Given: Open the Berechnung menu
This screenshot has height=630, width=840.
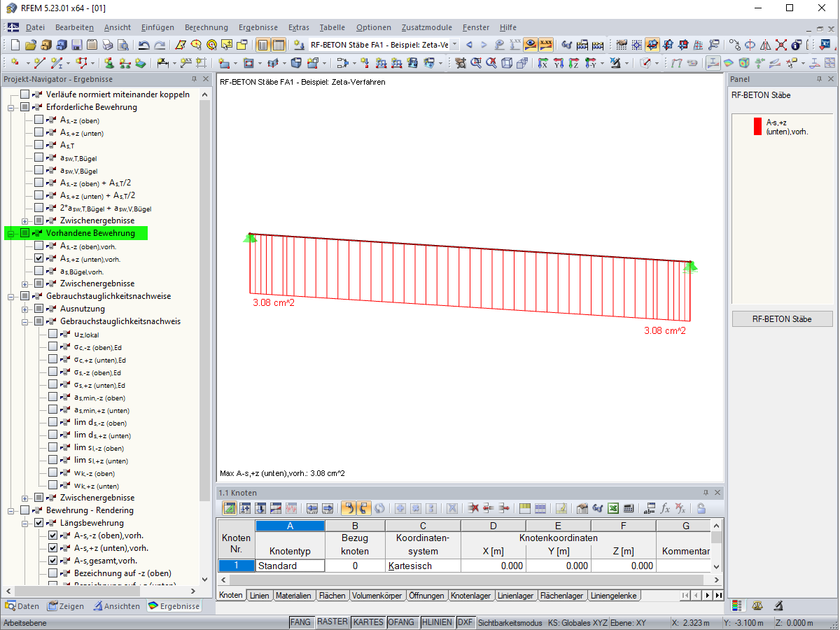Looking at the screenshot, I should pyautogui.click(x=206, y=27).
